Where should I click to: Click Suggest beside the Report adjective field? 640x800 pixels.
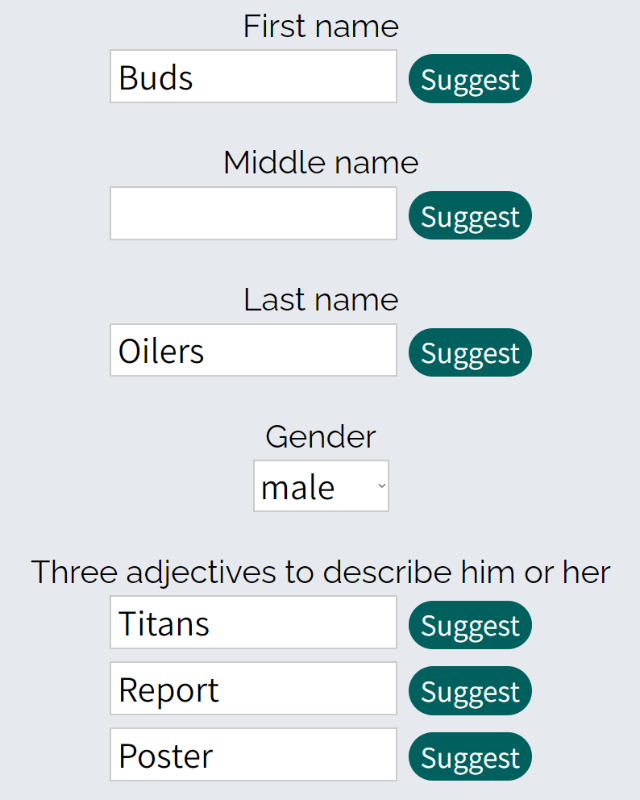coord(470,692)
